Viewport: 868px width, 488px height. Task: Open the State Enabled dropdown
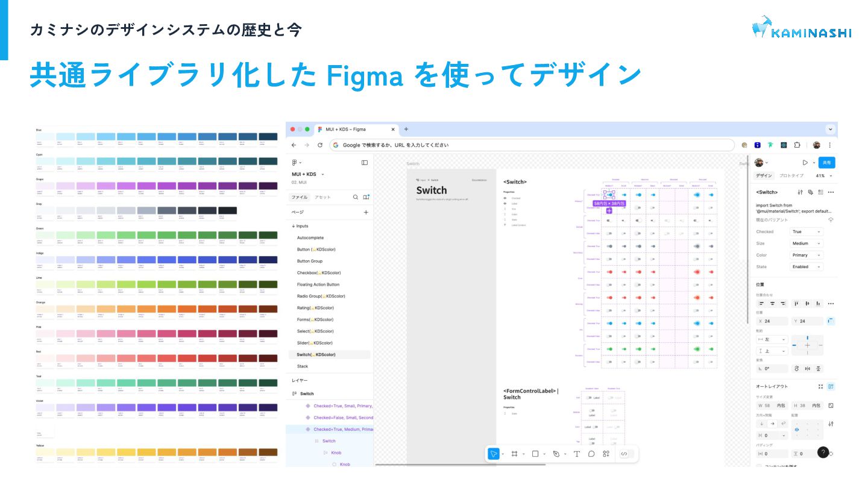point(807,266)
